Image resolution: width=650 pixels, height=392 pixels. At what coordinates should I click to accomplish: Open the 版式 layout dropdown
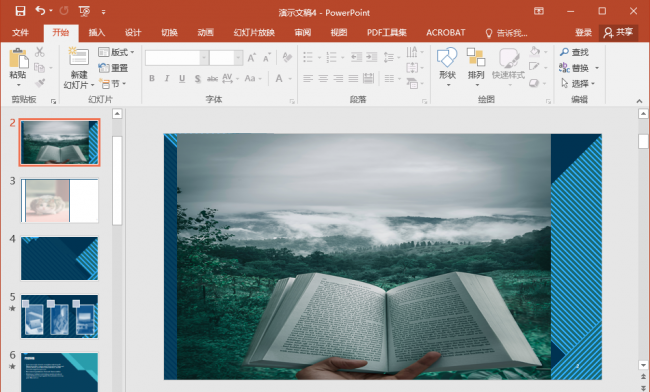tap(116, 52)
